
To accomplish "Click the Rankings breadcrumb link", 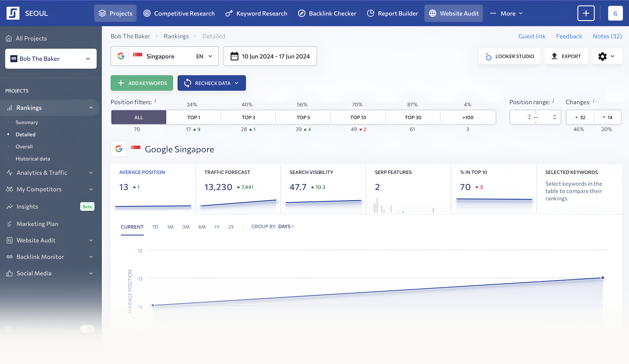I will [176, 36].
